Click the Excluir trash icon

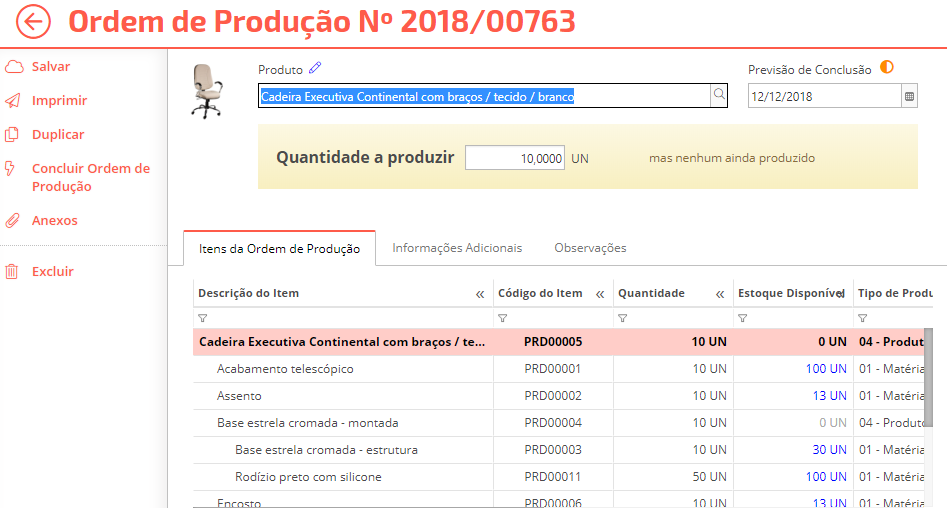(14, 272)
